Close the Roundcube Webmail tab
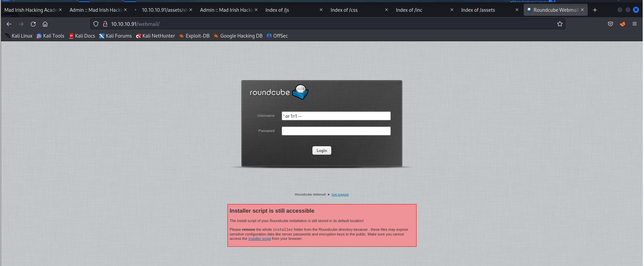The width and height of the screenshot is (644, 266). tap(582, 10)
